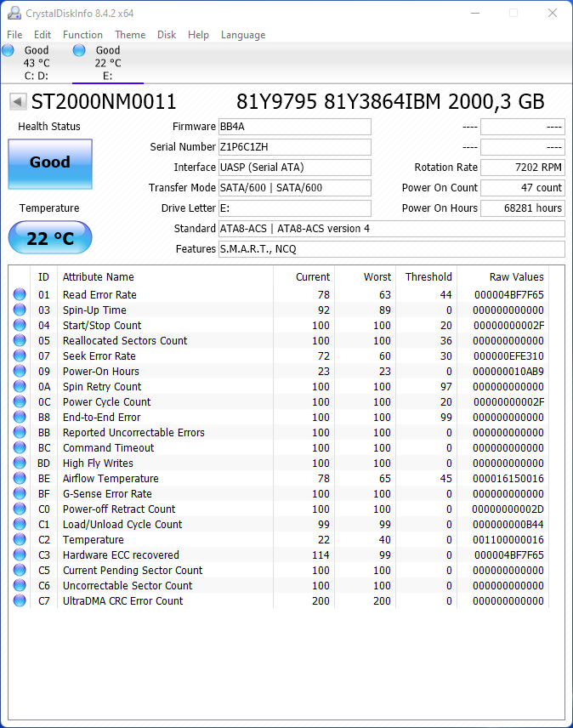Click the status icon for Hardware ECC recovered
The height and width of the screenshot is (728, 573).
[x=20, y=555]
